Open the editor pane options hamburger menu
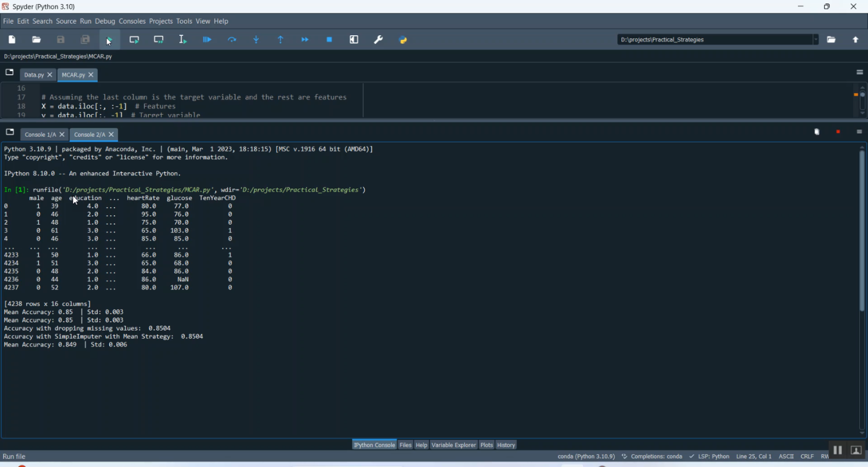The width and height of the screenshot is (868, 467). [859, 72]
